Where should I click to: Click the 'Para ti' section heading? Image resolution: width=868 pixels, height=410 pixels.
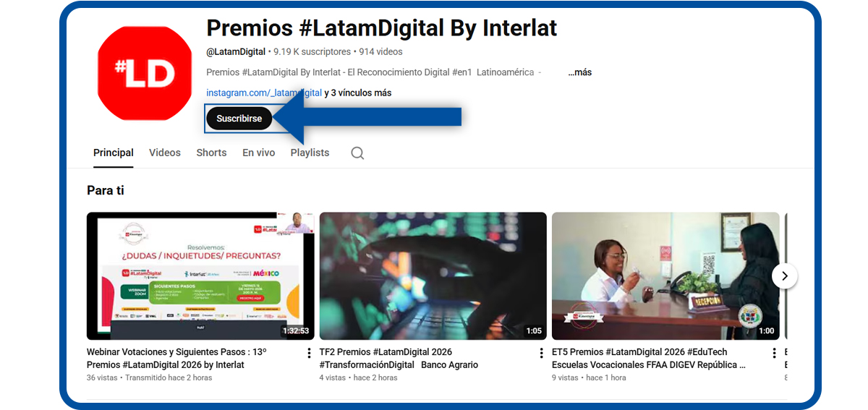point(106,190)
